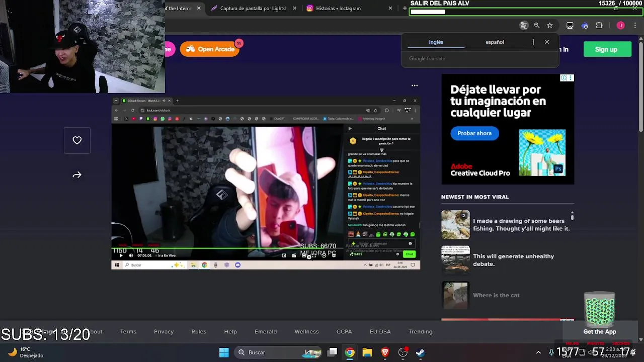Click the Emerald footer link
This screenshot has height=362, width=644.
pos(266,332)
